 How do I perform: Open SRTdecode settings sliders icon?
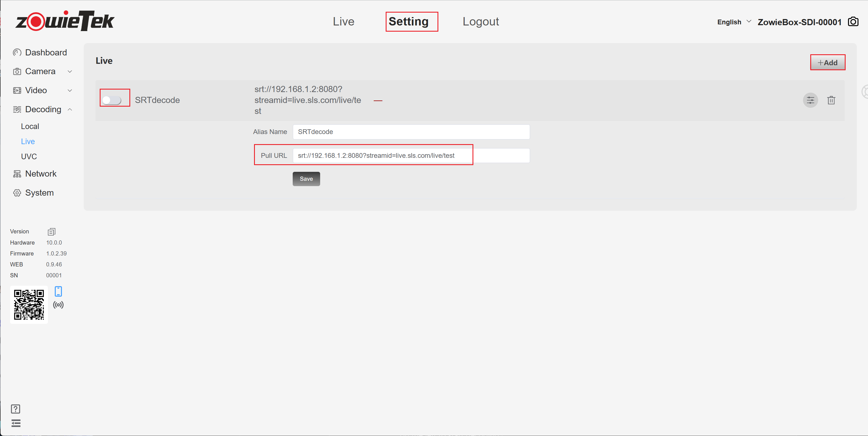click(x=810, y=100)
